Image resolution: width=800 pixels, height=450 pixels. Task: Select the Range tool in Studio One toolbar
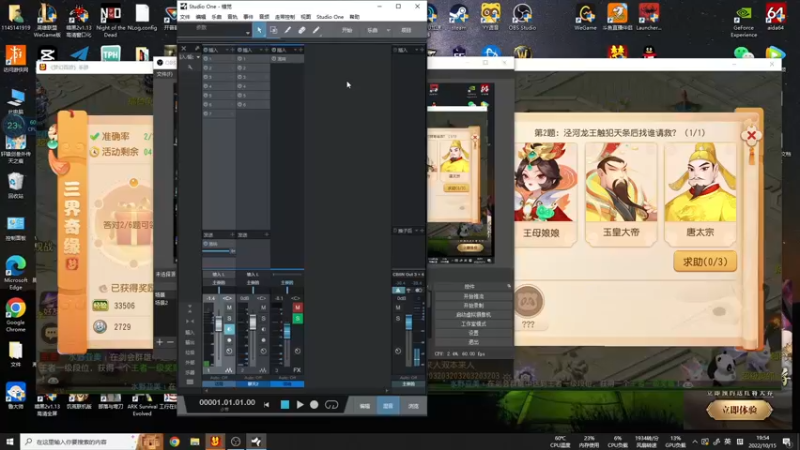[273, 30]
